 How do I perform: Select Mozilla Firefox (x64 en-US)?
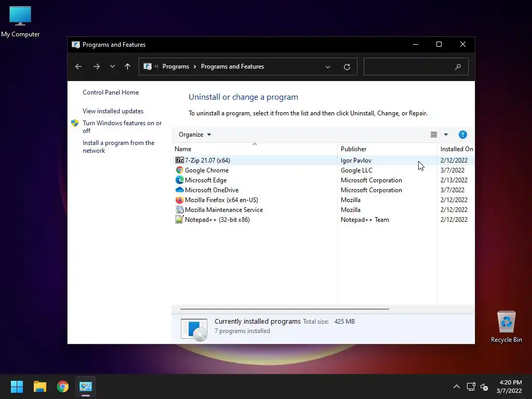tap(221, 200)
